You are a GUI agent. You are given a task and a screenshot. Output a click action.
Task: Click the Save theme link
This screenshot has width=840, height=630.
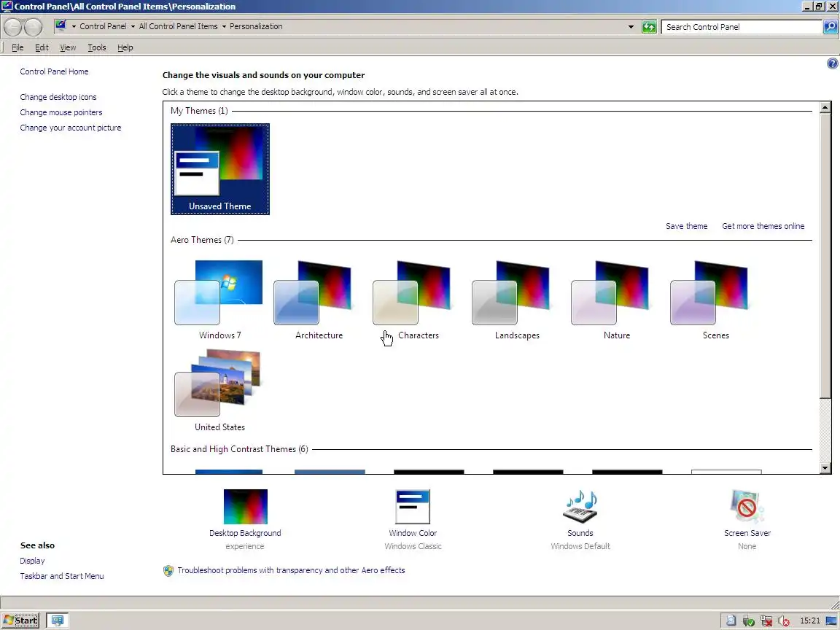(x=686, y=226)
